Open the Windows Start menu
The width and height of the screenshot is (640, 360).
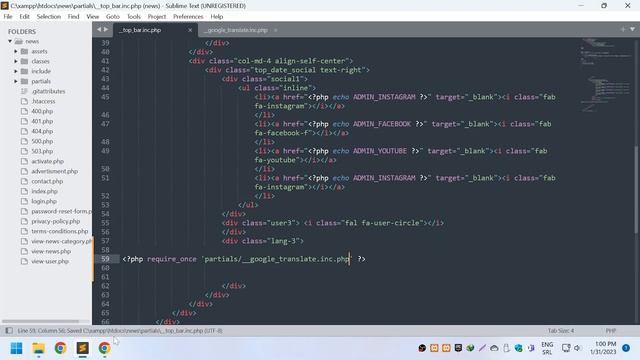coord(16,348)
